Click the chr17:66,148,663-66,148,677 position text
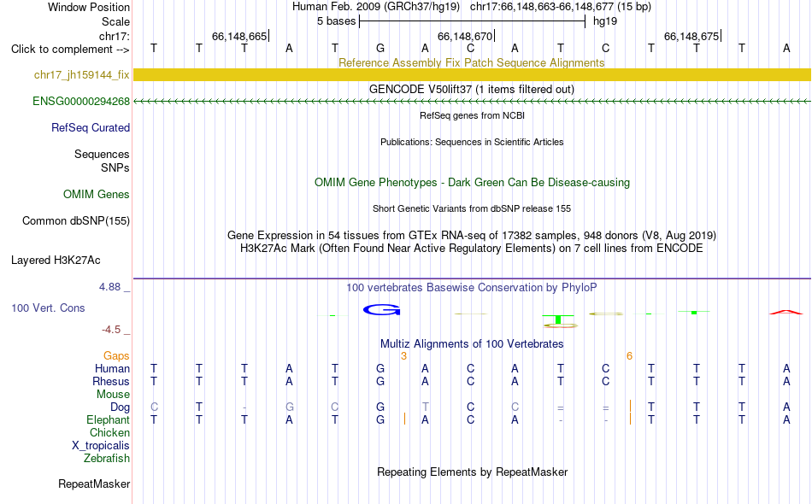This screenshot has width=812, height=504. coord(542,7)
